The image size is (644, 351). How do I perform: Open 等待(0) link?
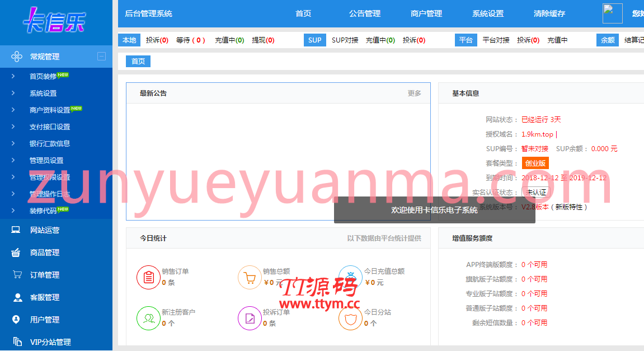click(191, 40)
